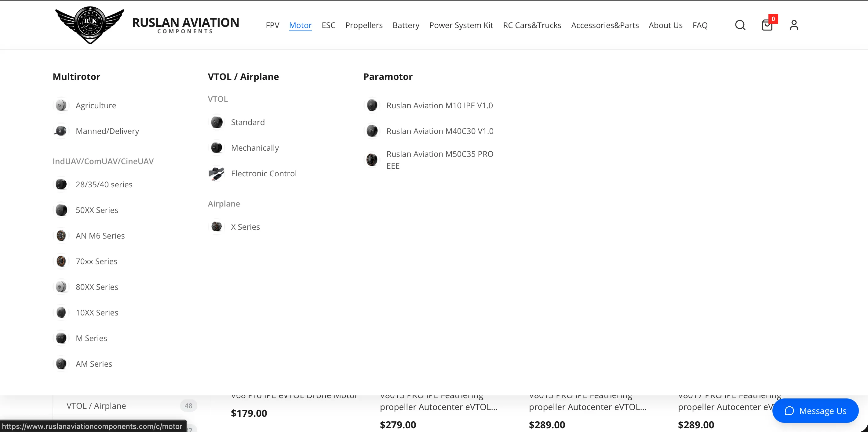The width and height of the screenshot is (868, 432).
Task: Open the search magnifier icon
Action: (x=740, y=25)
